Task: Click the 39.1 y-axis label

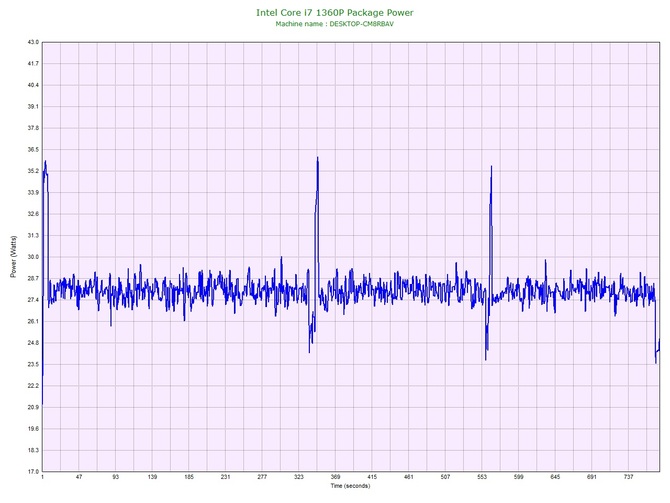Action: (x=33, y=107)
